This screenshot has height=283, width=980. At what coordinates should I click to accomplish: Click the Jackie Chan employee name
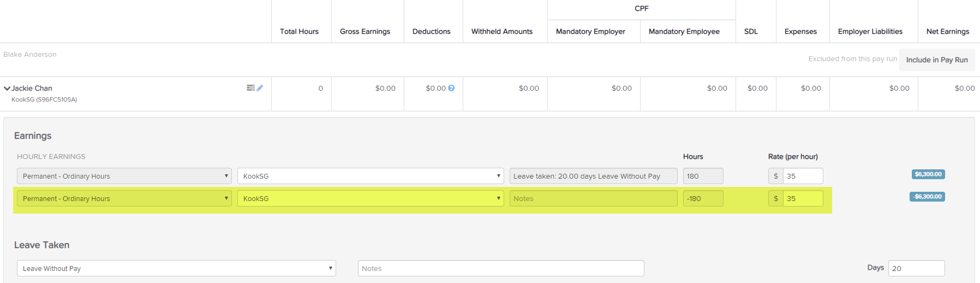coord(32,88)
